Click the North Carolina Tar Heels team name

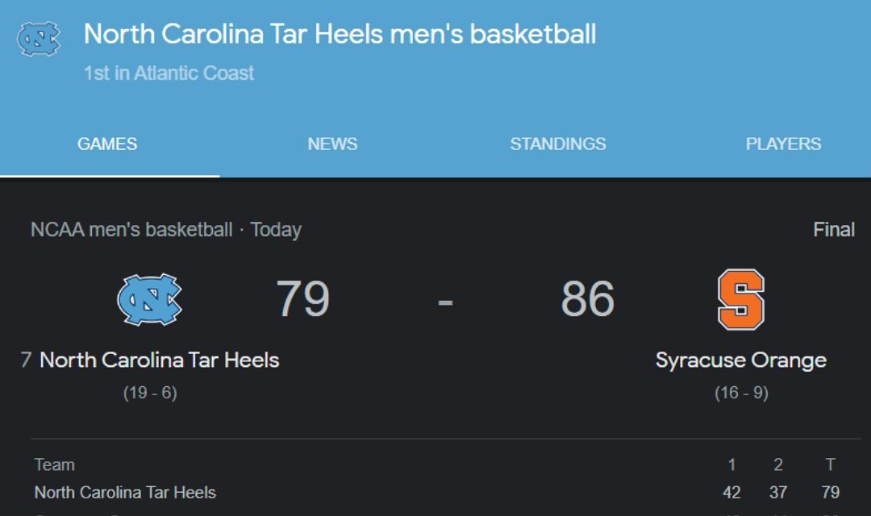point(159,360)
